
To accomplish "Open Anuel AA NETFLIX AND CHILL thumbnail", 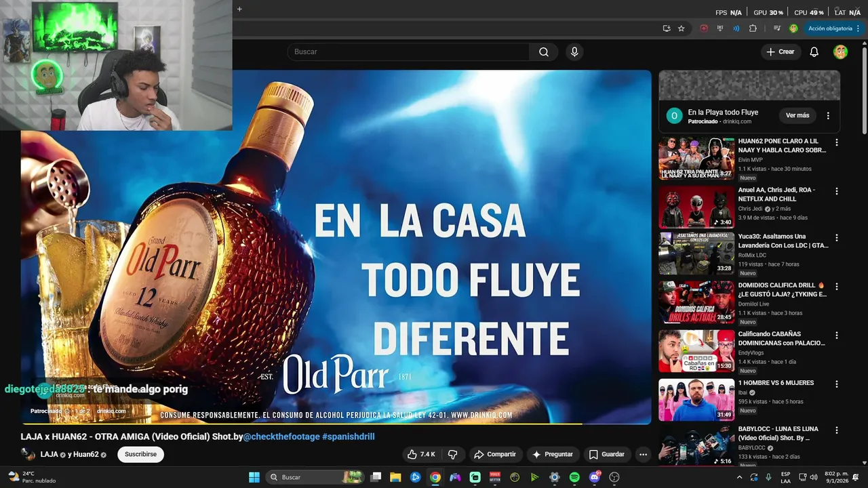I will click(696, 207).
